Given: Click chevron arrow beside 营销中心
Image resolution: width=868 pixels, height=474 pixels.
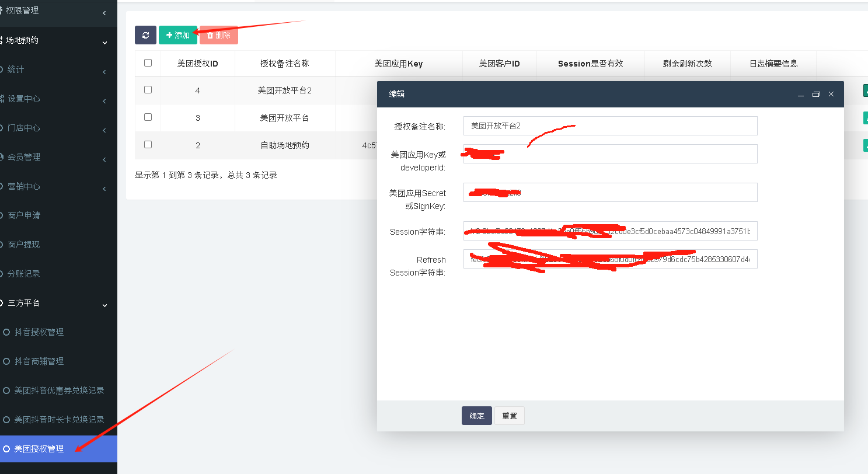Looking at the screenshot, I should tap(104, 189).
